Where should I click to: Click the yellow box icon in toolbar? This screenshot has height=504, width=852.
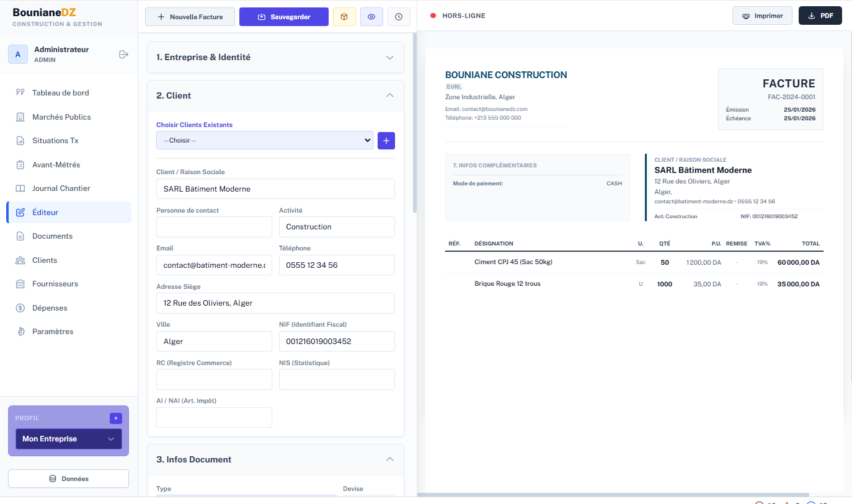click(x=344, y=17)
